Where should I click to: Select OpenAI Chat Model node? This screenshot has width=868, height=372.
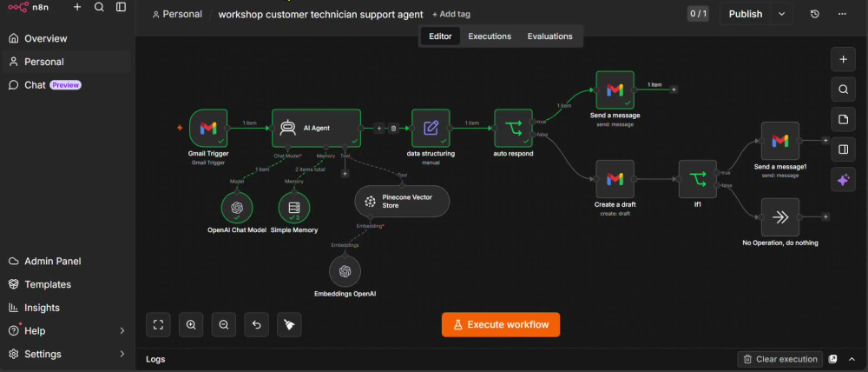tap(237, 208)
